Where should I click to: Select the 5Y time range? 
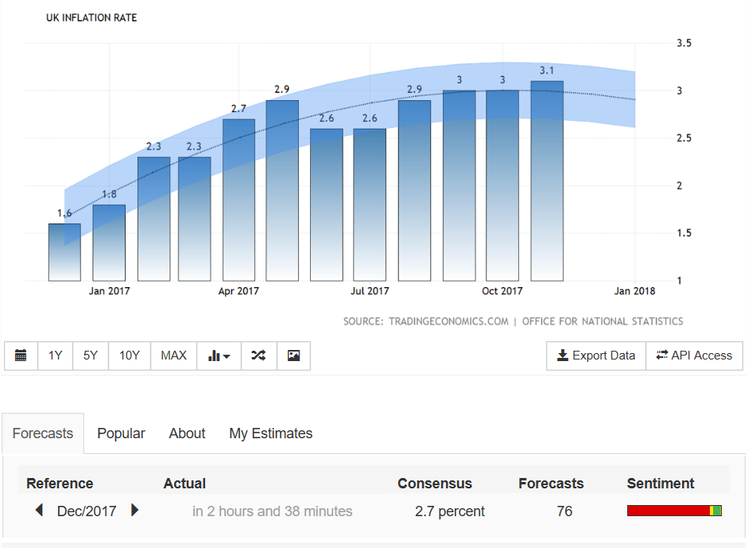[x=91, y=356]
